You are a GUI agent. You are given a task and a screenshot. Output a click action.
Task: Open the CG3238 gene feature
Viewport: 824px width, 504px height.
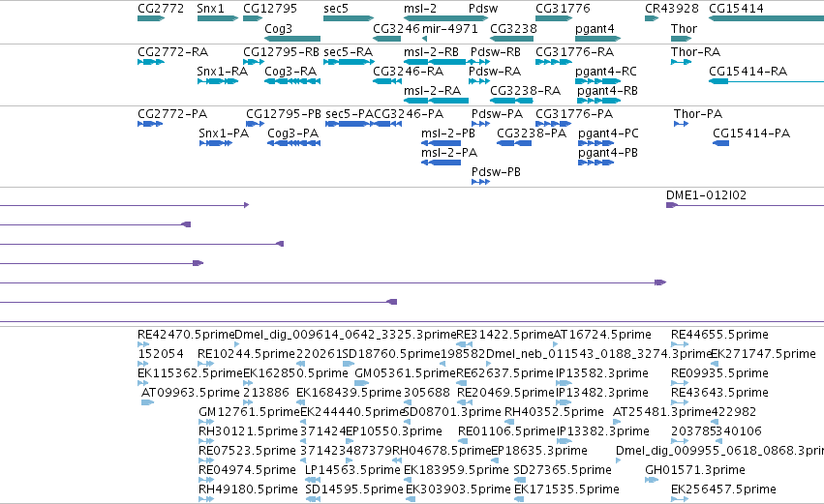click(x=512, y=39)
